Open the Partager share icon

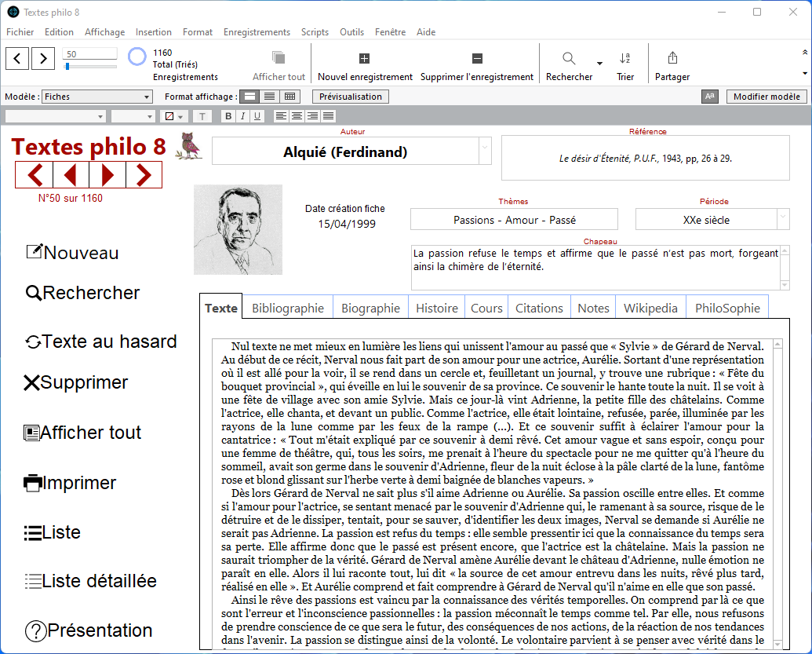click(x=672, y=59)
